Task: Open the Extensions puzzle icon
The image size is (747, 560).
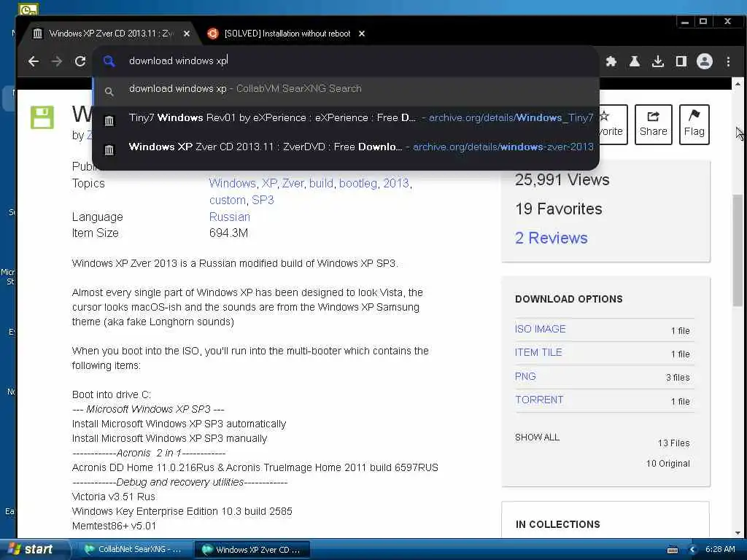Action: click(x=611, y=61)
